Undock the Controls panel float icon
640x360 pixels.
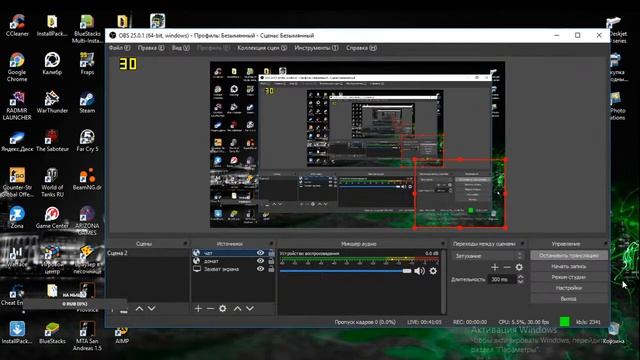coord(605,243)
